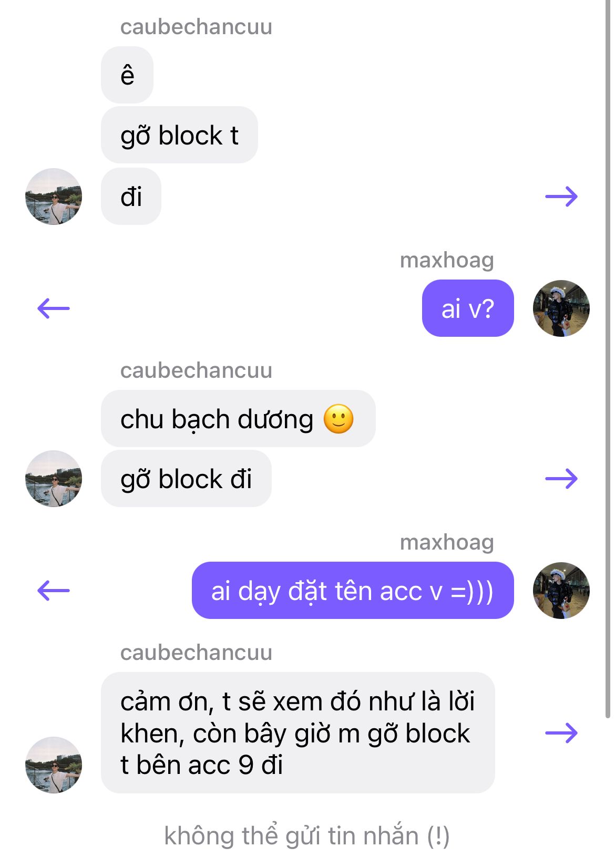The height and width of the screenshot is (868, 615).
Task: Open maxhoag avatar beside "ai v?"
Action: 561,308
